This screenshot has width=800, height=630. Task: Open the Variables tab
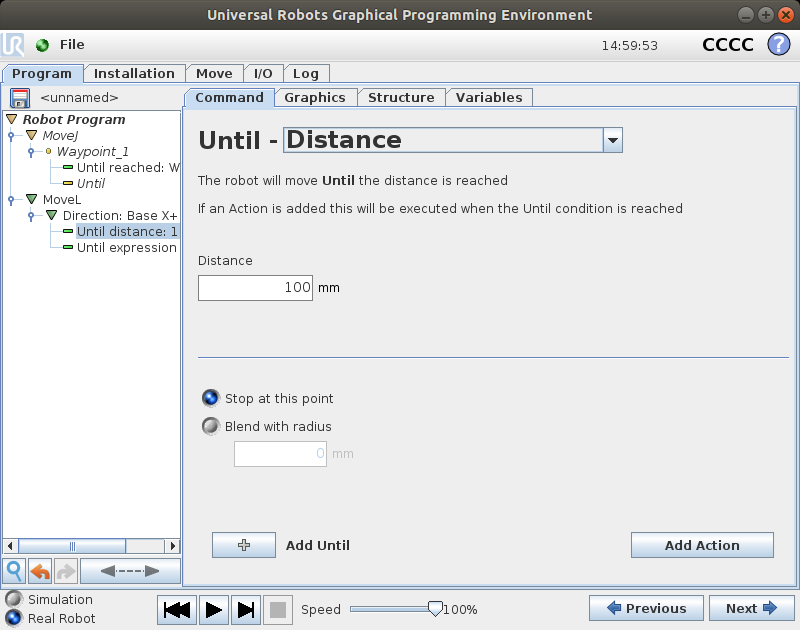(x=489, y=97)
